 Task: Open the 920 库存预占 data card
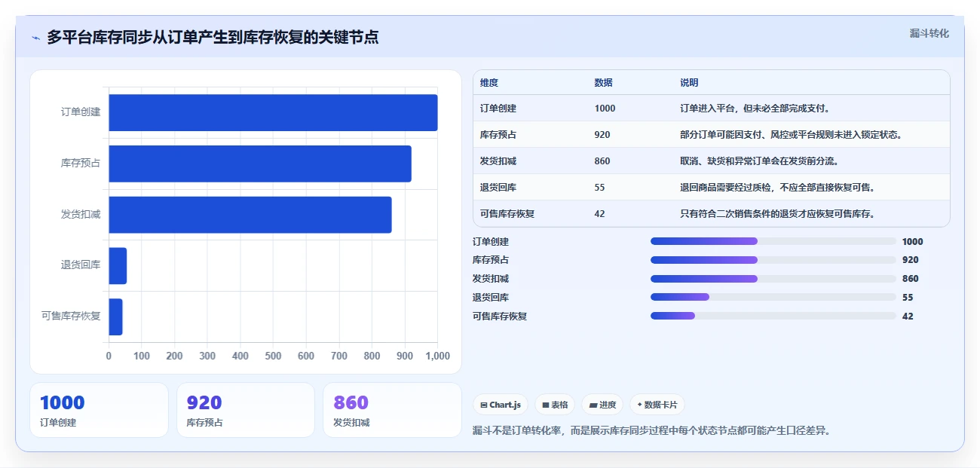tap(245, 410)
